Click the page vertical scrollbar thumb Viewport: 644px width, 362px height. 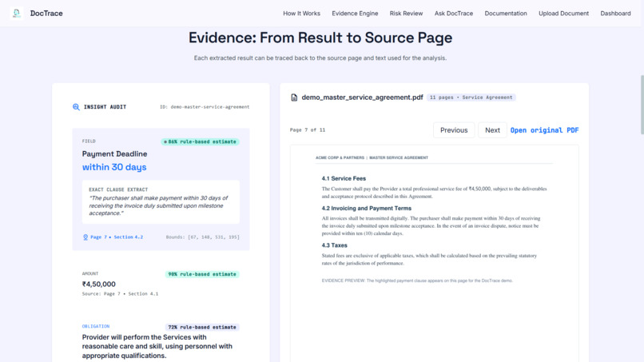click(642, 105)
